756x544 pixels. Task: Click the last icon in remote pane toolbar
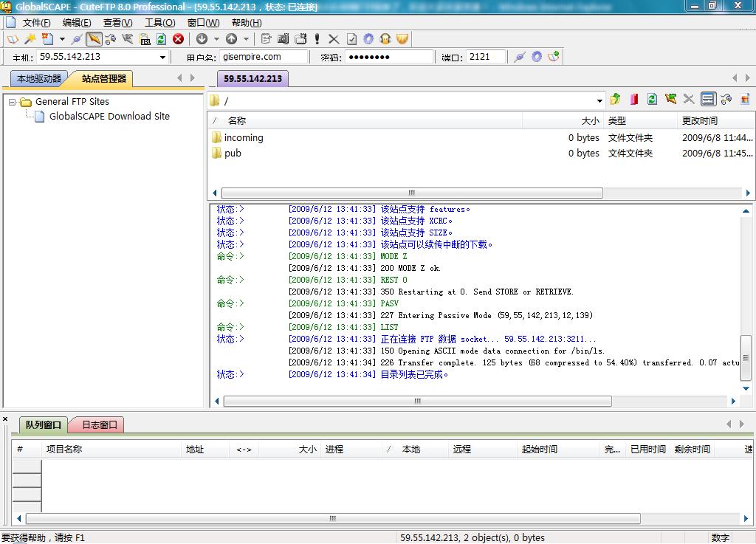[745, 99]
